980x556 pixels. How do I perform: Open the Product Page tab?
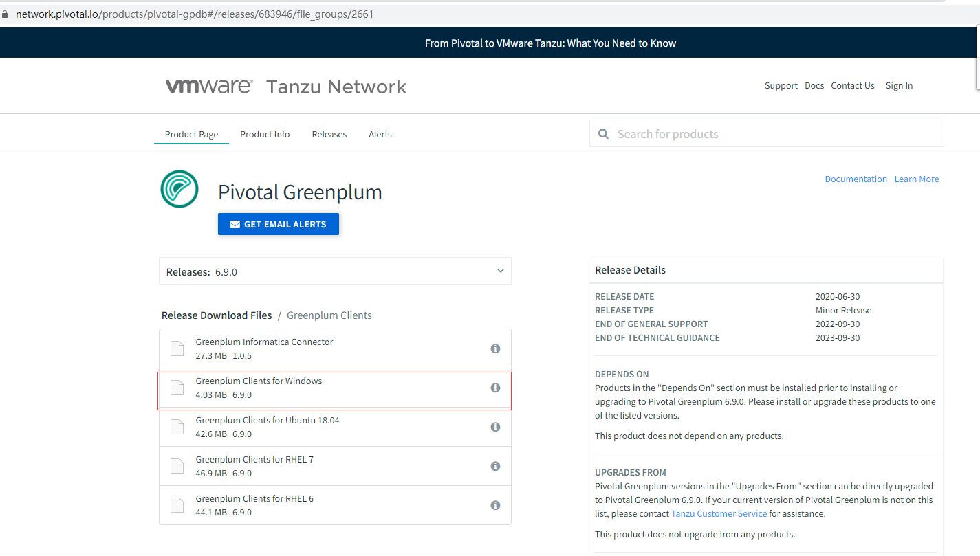(191, 134)
